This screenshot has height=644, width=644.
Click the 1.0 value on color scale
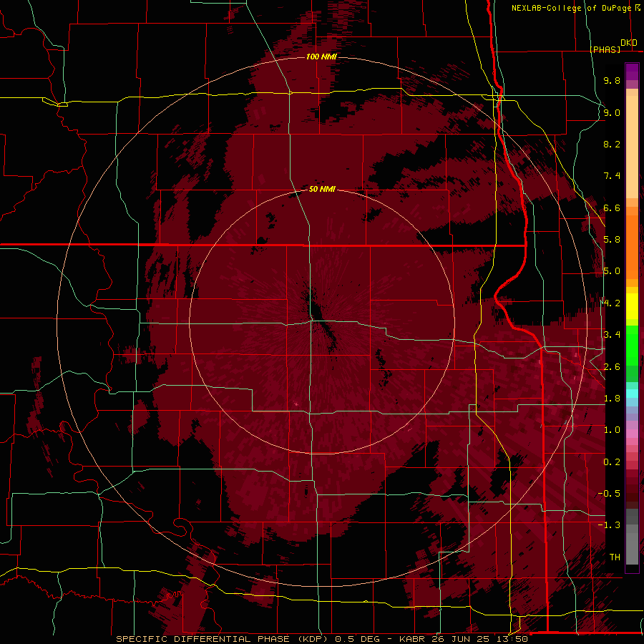click(612, 430)
